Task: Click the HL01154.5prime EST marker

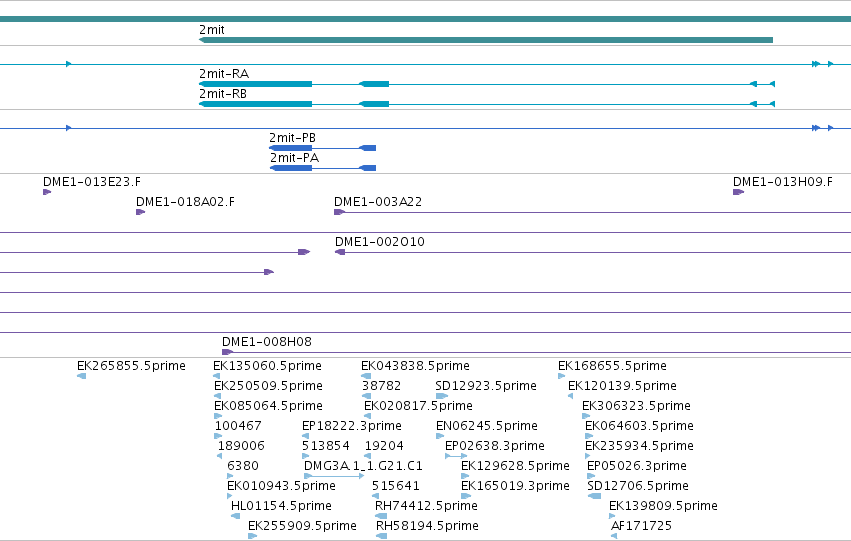Action: pyautogui.click(x=236, y=516)
